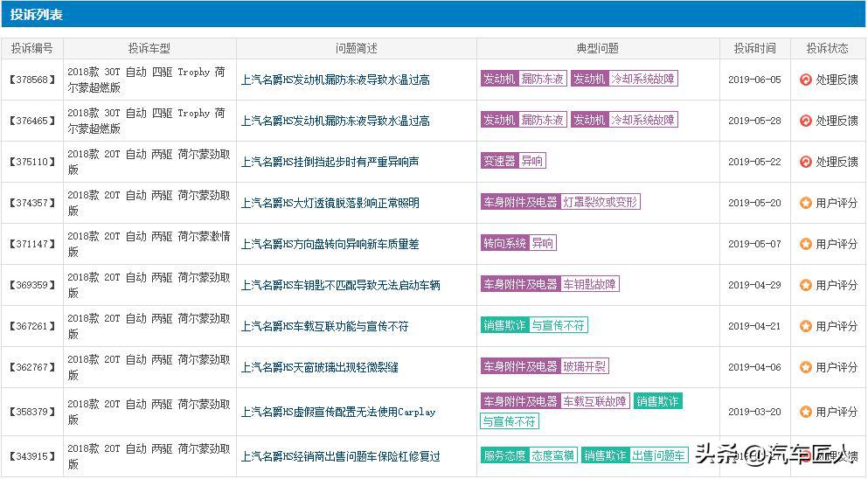The height and width of the screenshot is (479, 868).
Task: Click the 漏防冻液 tag in row 378568
Action: 543,80
